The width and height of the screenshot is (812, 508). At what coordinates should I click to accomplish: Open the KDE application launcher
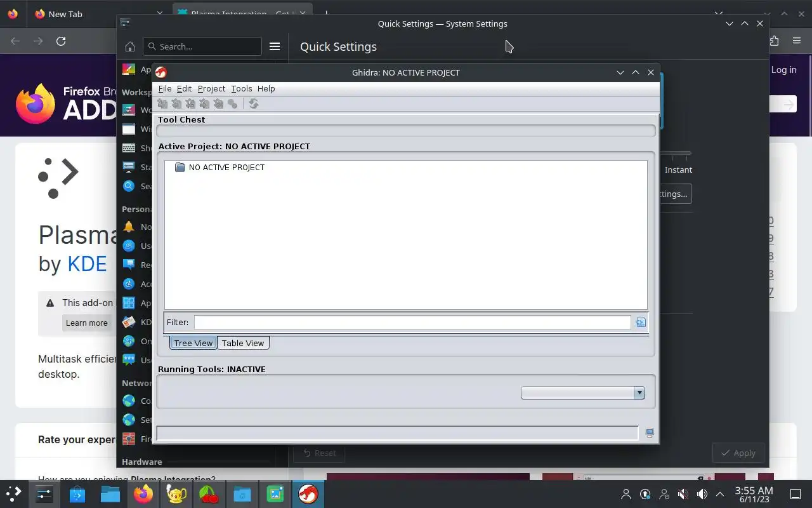[13, 493]
